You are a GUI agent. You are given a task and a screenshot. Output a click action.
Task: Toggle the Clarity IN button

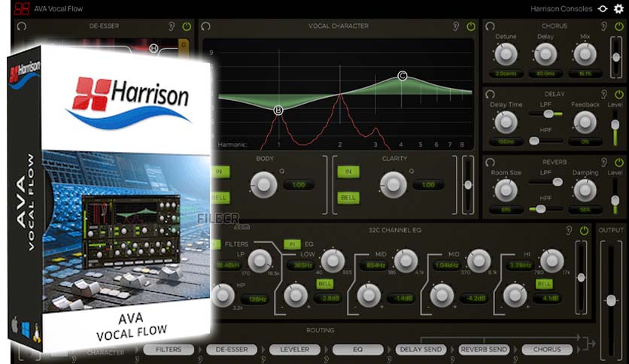[348, 171]
